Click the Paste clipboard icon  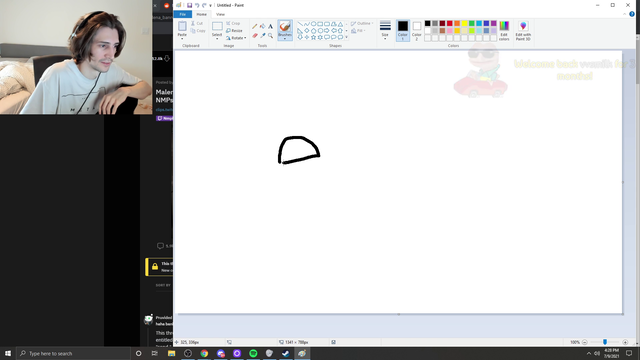point(182,27)
